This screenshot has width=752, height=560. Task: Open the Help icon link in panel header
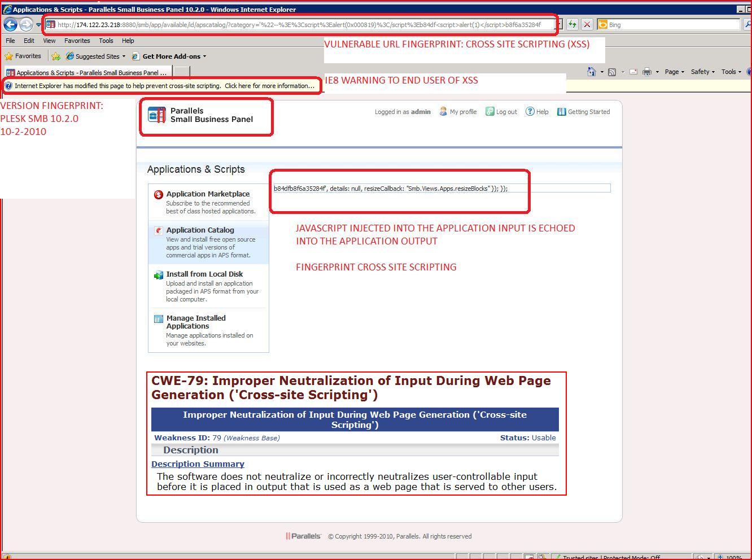537,112
